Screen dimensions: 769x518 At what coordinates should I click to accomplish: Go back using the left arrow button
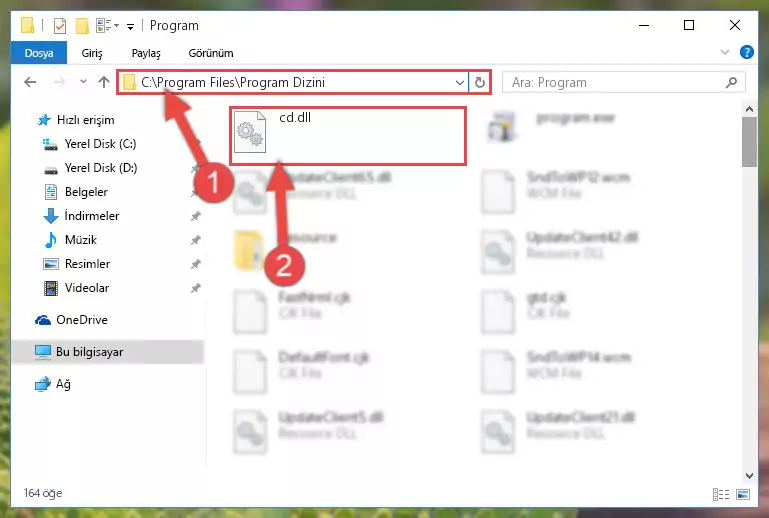pyautogui.click(x=30, y=82)
